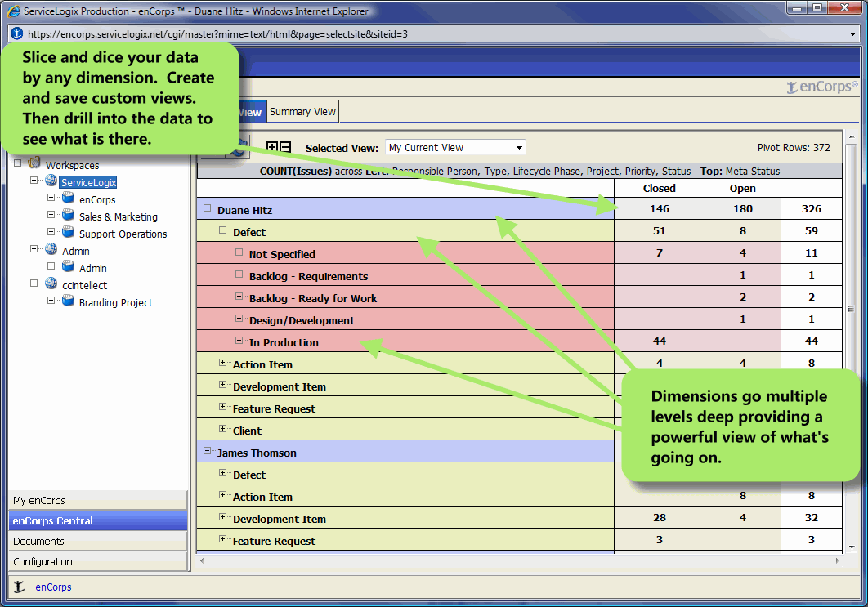Click the 44 closed In Production count
868x607 pixels.
tap(660, 341)
